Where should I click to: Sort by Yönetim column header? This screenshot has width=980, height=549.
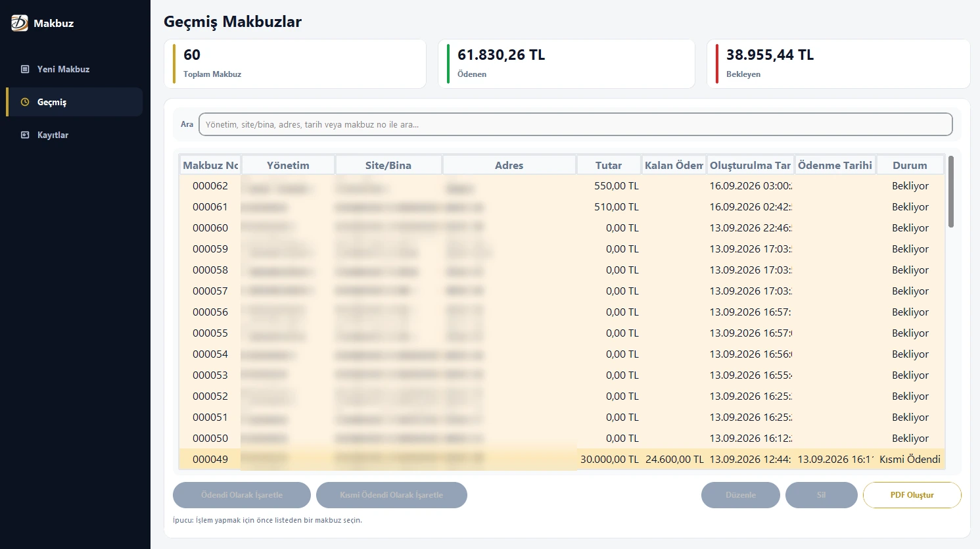click(x=288, y=165)
